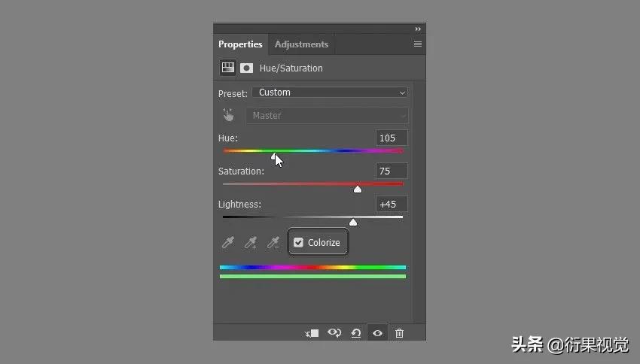Viewport: 640px width, 364px height.
Task: Toggle adjustment layer visibility eye
Action: (377, 333)
